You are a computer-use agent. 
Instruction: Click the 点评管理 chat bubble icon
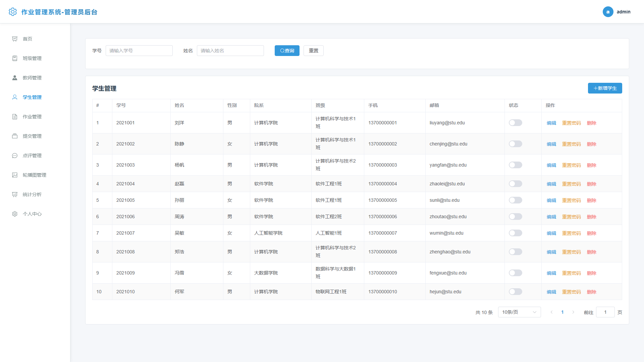15,156
